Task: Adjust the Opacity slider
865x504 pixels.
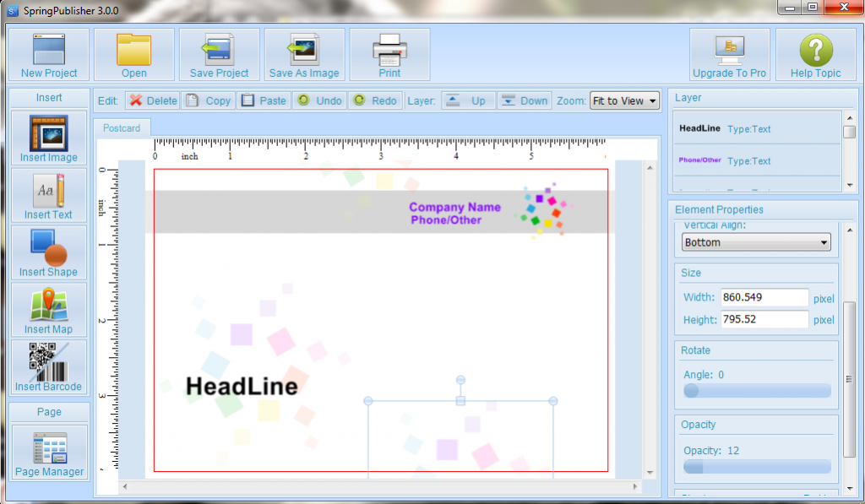Action: [693, 467]
